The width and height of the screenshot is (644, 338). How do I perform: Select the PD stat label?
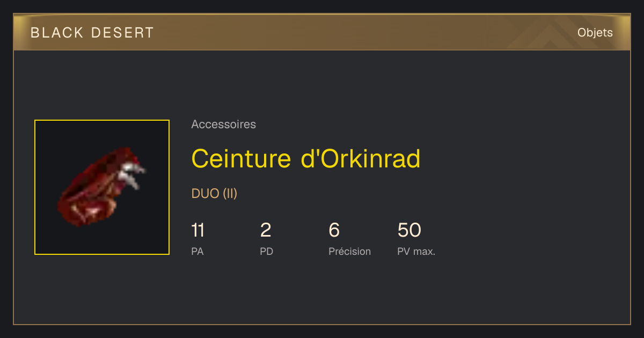267,251
